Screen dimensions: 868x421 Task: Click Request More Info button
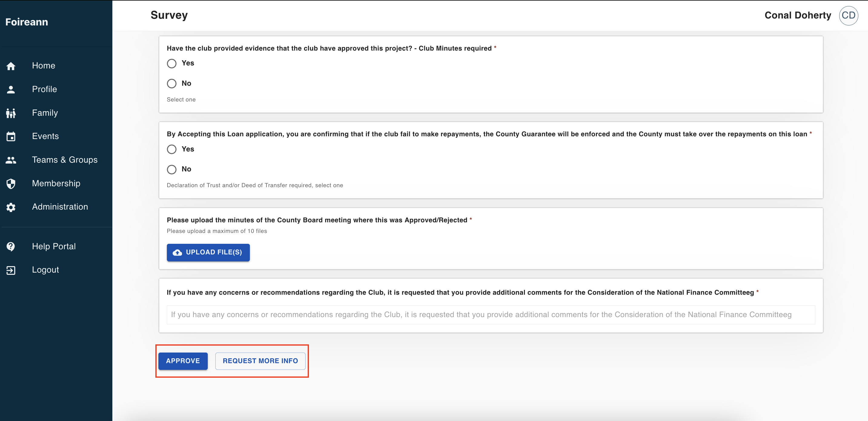(x=260, y=361)
